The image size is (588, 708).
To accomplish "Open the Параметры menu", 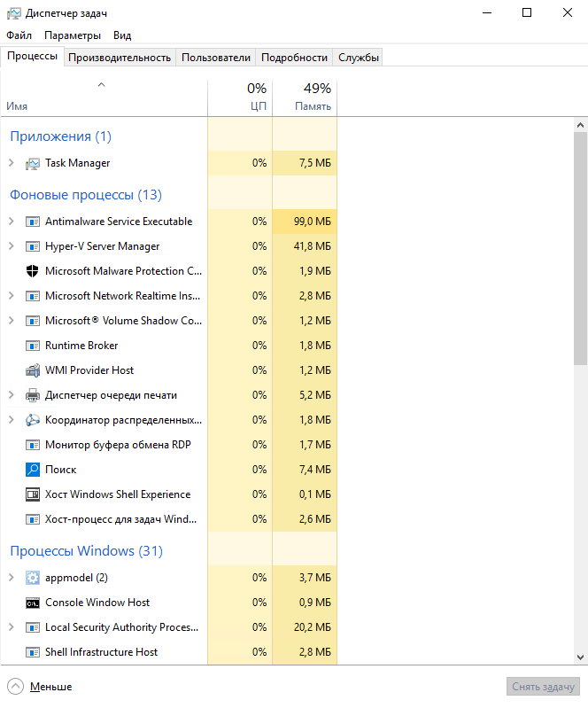I will pos(73,35).
